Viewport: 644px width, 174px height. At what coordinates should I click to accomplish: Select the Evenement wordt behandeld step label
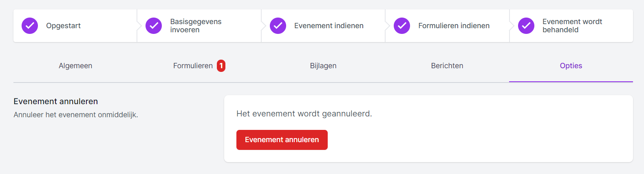(x=572, y=26)
